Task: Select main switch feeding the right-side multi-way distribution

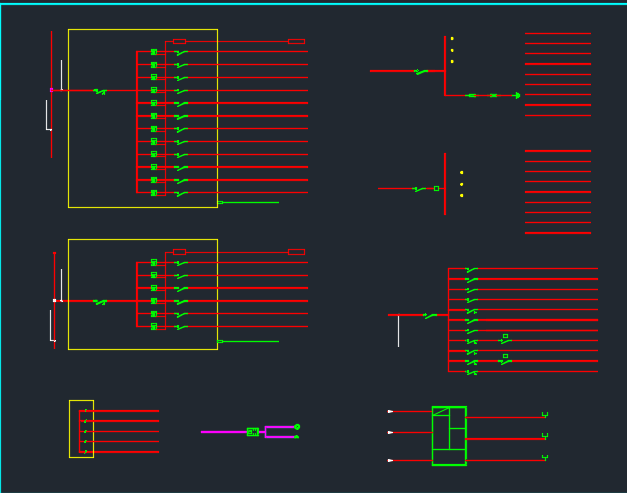Action: (x=430, y=316)
